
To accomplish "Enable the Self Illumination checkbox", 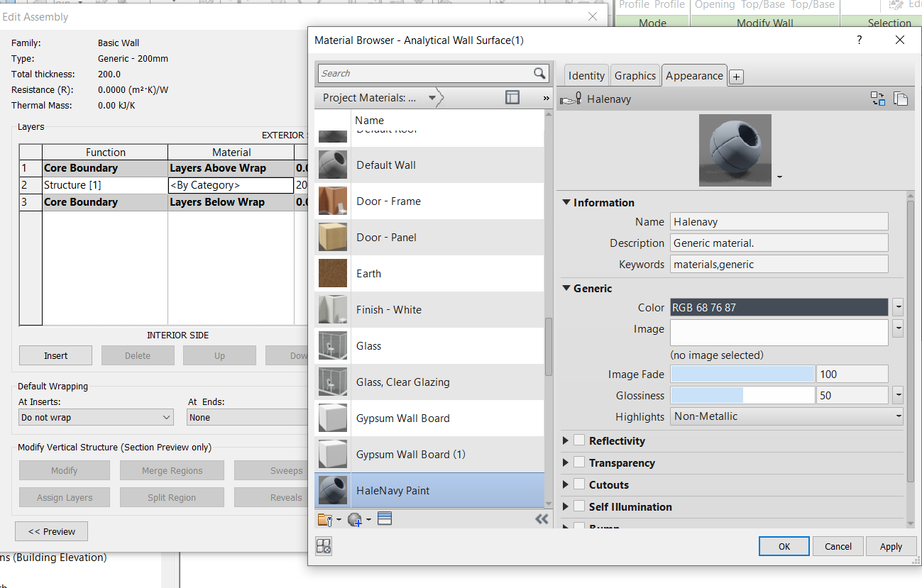I will click(x=579, y=507).
